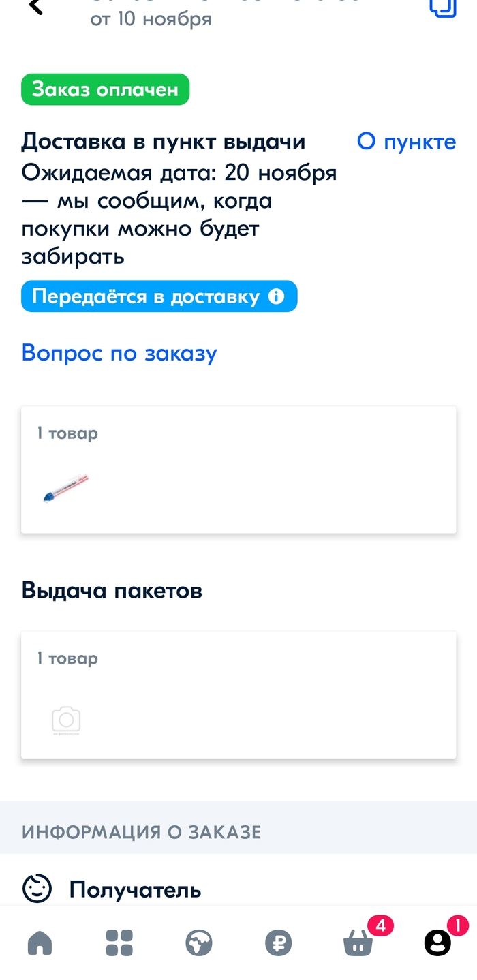The image size is (477, 980).
Task: Open the Home tab in bottom navigation
Action: point(39,944)
